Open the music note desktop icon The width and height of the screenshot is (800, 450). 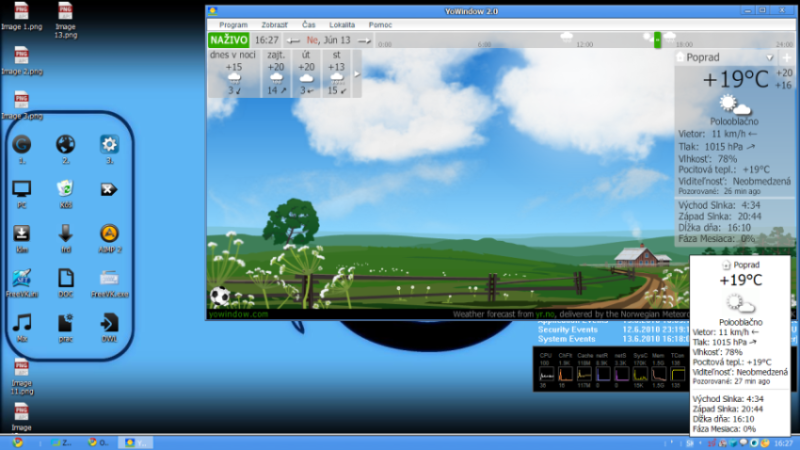pyautogui.click(x=21, y=324)
